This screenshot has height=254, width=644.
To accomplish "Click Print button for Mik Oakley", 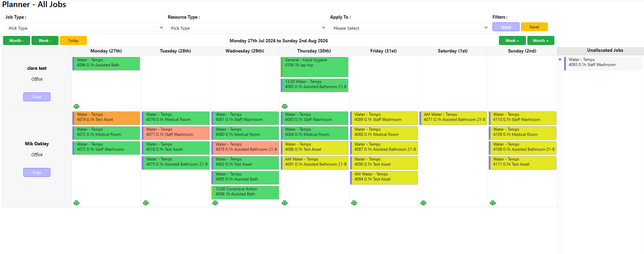I will [37, 172].
